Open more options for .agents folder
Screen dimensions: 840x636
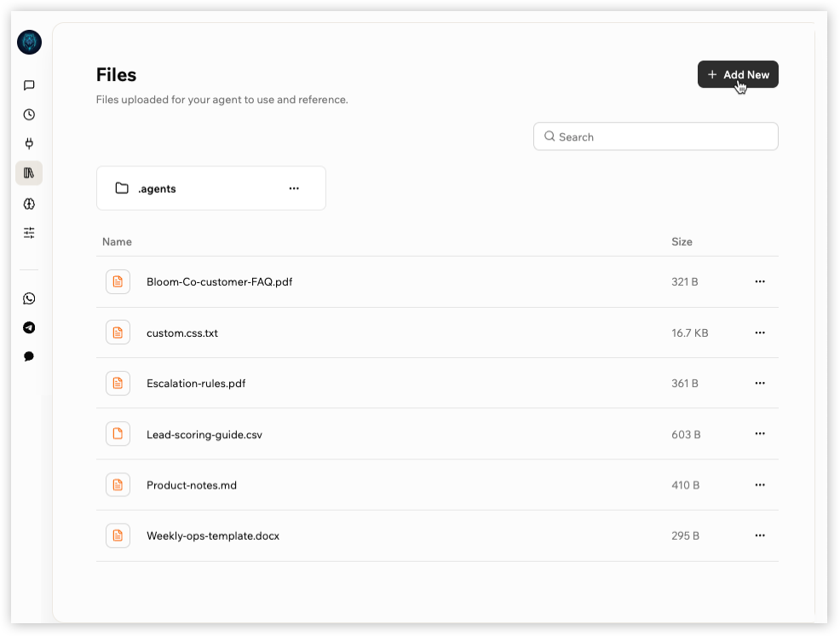point(294,188)
